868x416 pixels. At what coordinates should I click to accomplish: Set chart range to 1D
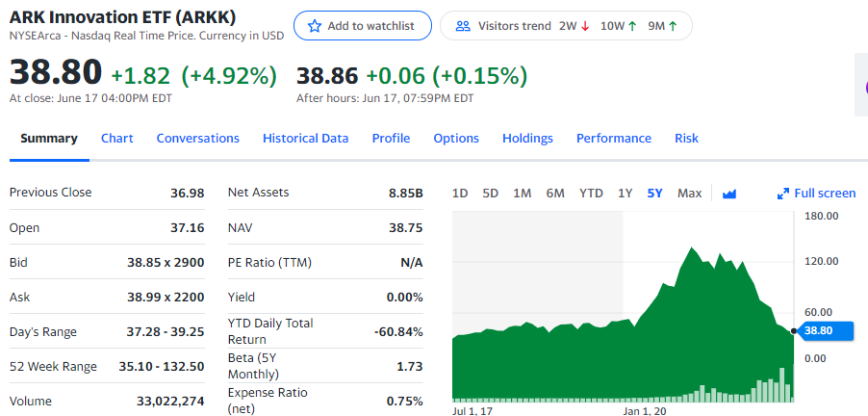click(460, 194)
